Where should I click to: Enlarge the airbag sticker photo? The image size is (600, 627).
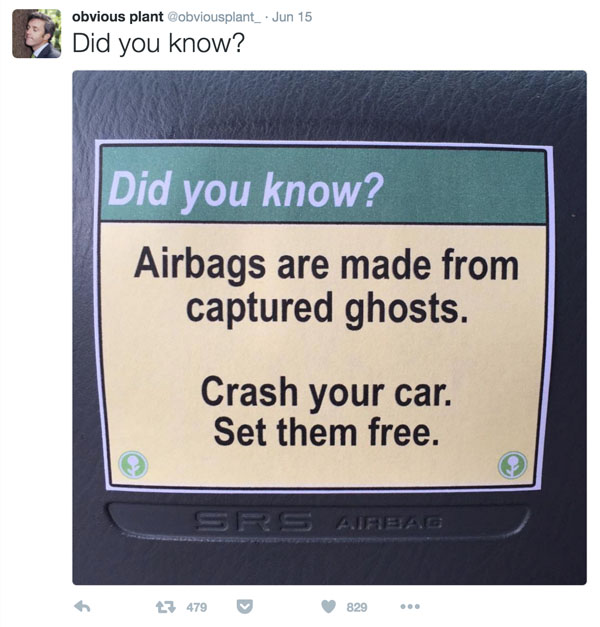coord(329,327)
